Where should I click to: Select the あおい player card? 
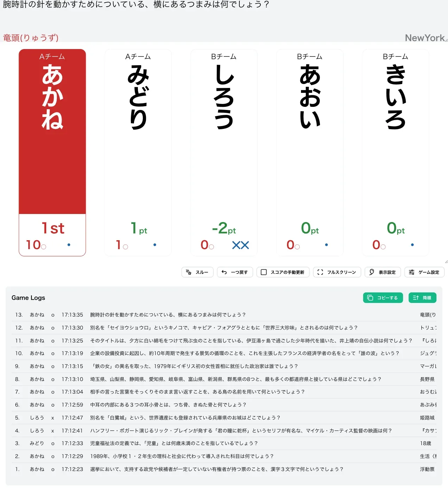(x=310, y=152)
